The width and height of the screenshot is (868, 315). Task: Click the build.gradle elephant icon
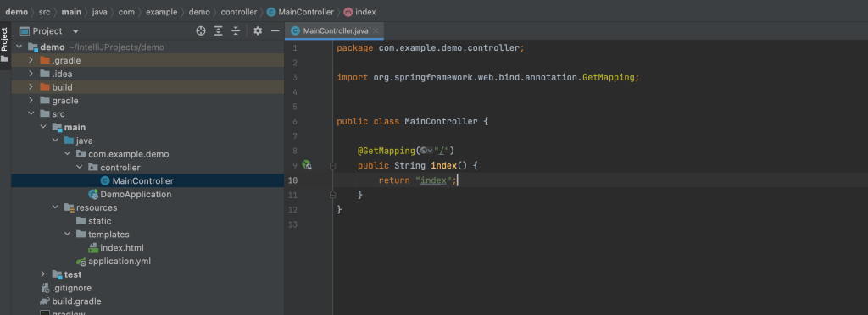[x=45, y=301]
